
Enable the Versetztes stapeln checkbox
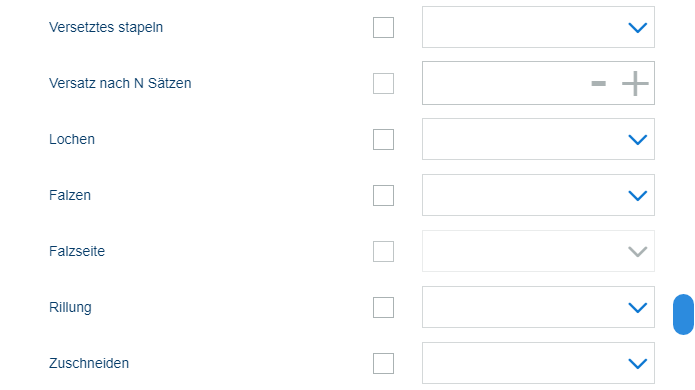[383, 27]
